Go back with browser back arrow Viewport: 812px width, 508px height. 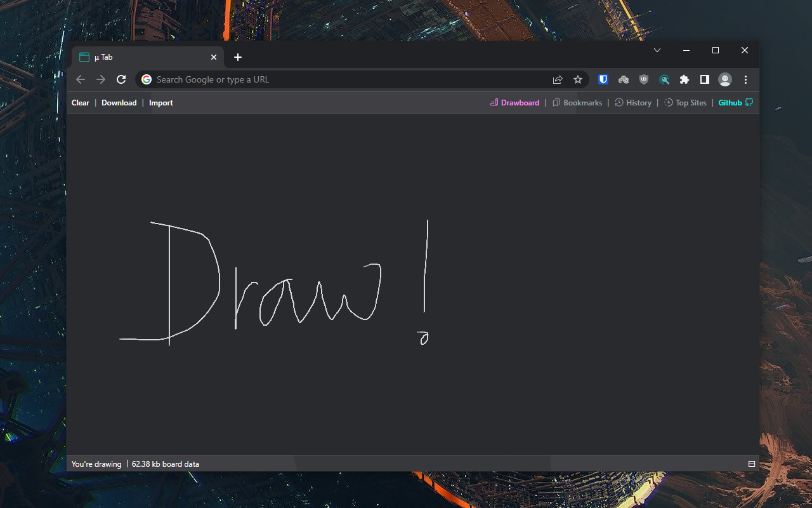point(80,79)
